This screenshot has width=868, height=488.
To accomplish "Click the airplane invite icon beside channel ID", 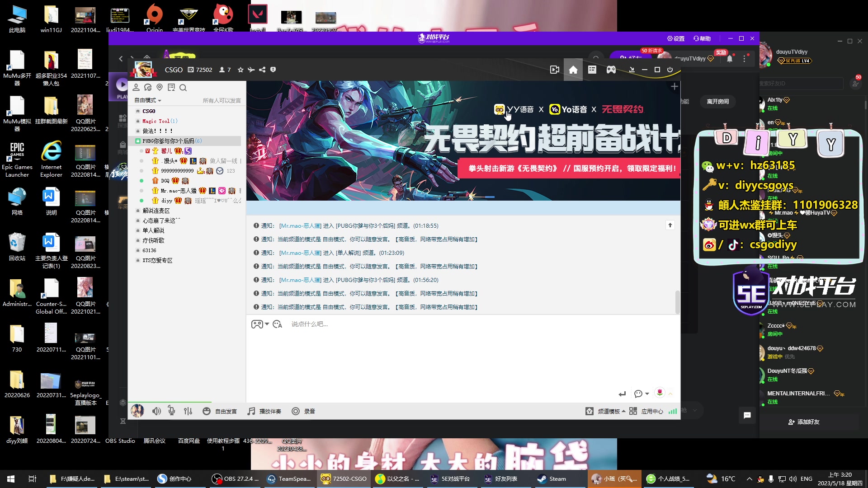I will tap(251, 70).
